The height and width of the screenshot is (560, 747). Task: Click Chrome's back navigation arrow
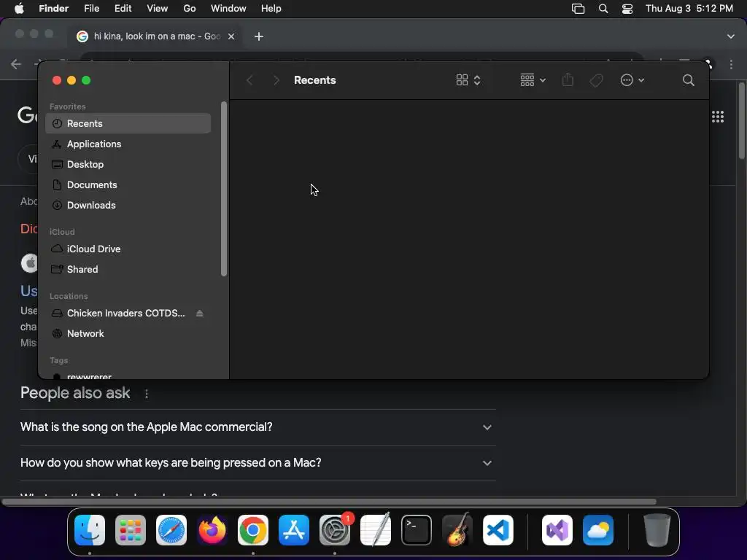click(16, 64)
